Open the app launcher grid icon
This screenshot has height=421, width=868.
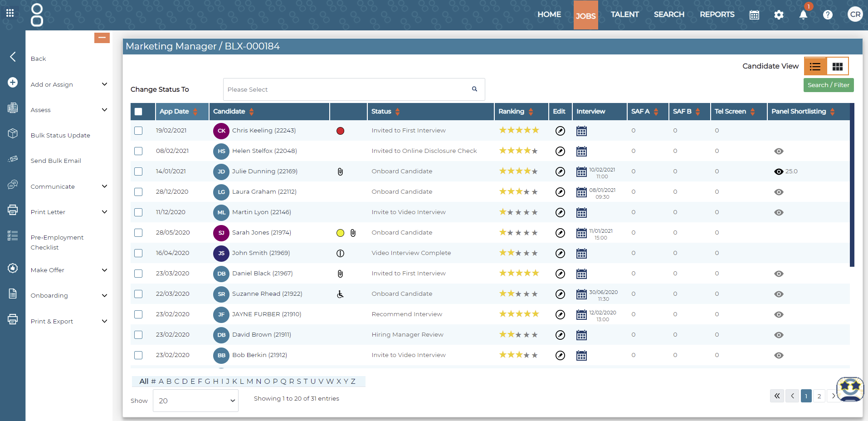pyautogui.click(x=10, y=13)
